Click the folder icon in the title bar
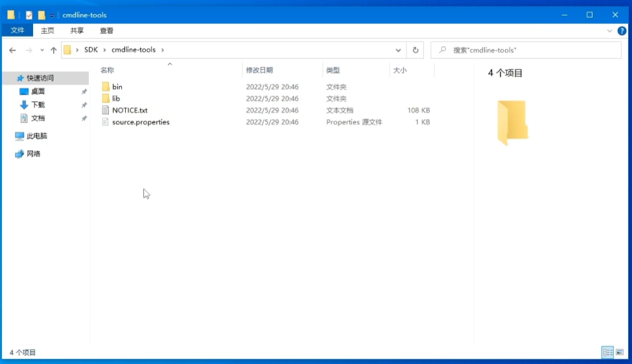This screenshot has height=364, width=632. 11,15
